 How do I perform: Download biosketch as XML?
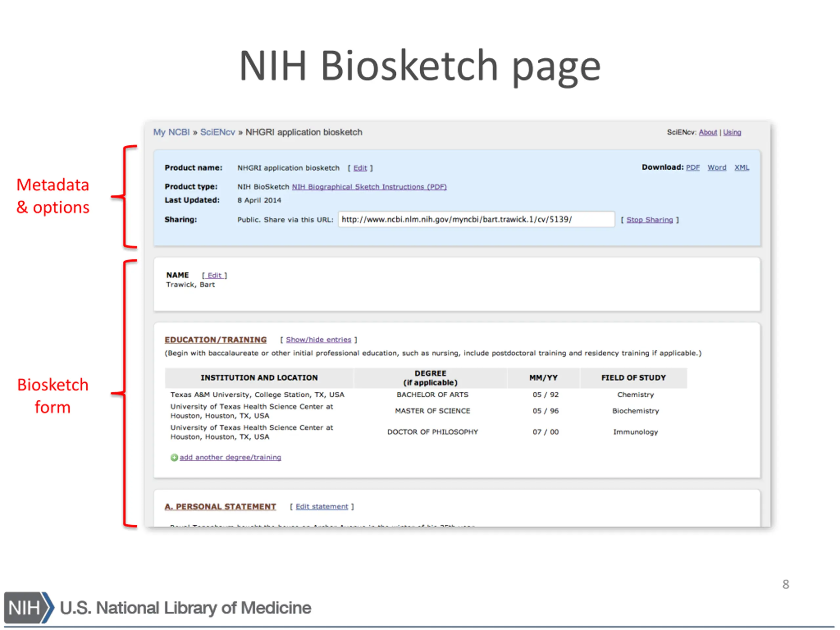[742, 167]
